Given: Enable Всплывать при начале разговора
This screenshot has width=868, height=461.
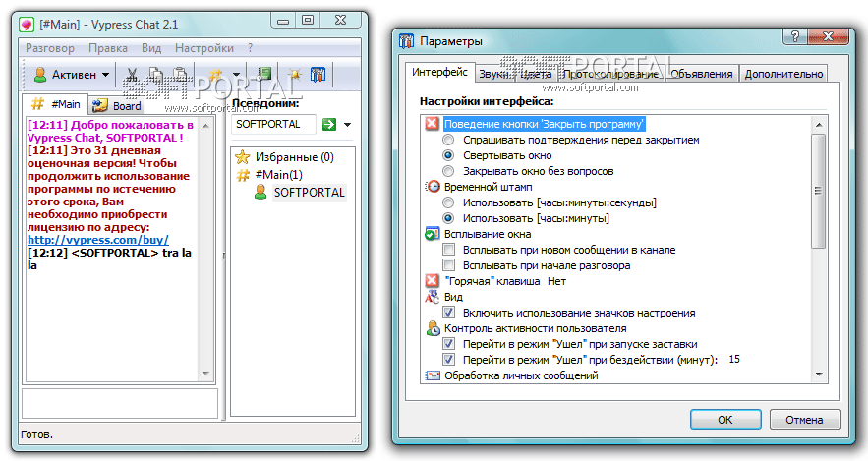Looking at the screenshot, I should (x=449, y=265).
